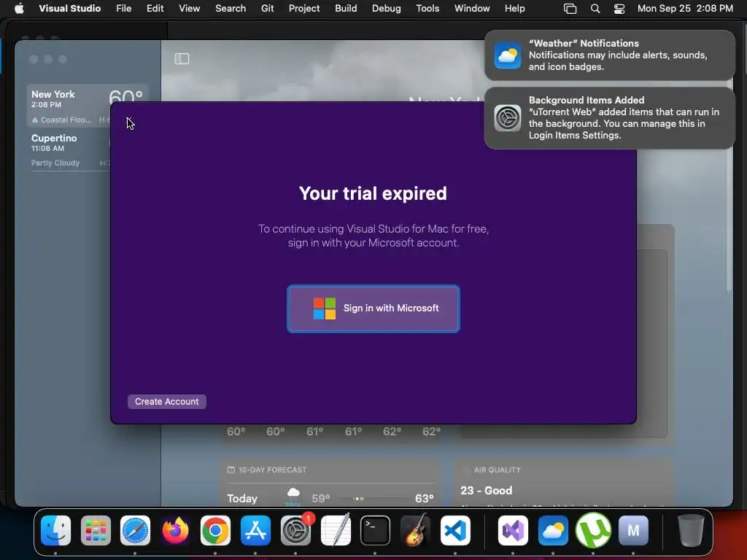Image resolution: width=747 pixels, height=560 pixels.
Task: Click the Today row in 10-day forecast
Action: (330, 498)
